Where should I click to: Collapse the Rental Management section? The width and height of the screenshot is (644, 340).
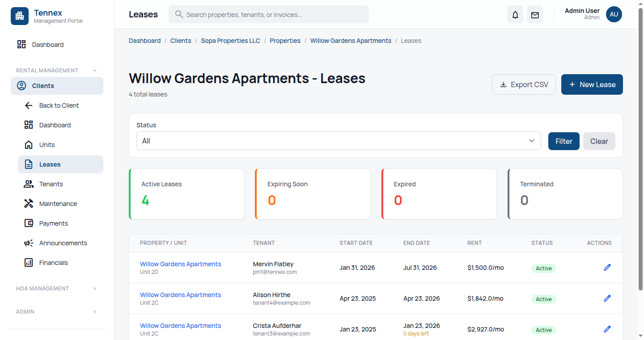coord(94,70)
